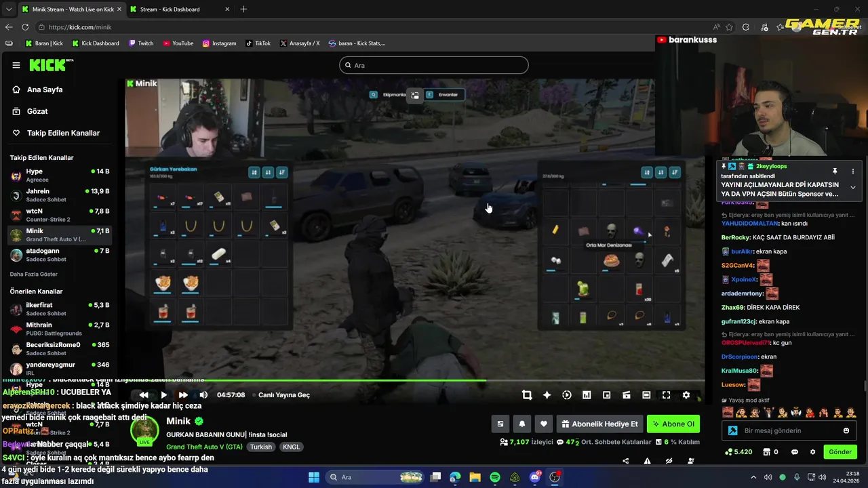
Task: Open YouTube bookmark
Action: 178,43
